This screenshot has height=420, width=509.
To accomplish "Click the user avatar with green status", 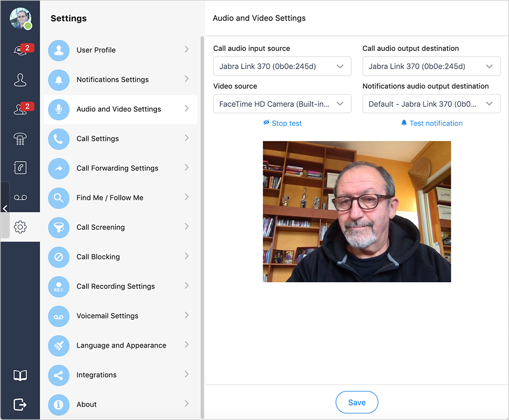I will click(20, 18).
